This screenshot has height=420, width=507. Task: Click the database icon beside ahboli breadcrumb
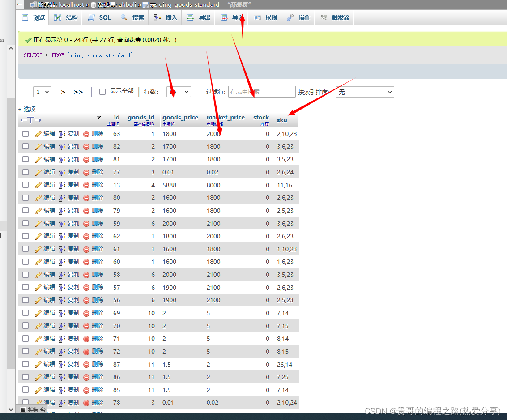click(x=94, y=5)
